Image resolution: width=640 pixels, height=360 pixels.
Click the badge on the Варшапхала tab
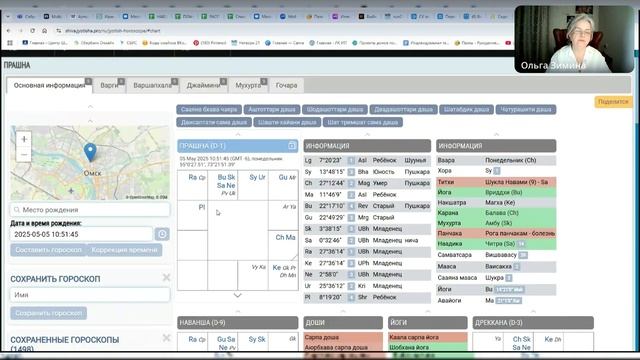(x=175, y=81)
